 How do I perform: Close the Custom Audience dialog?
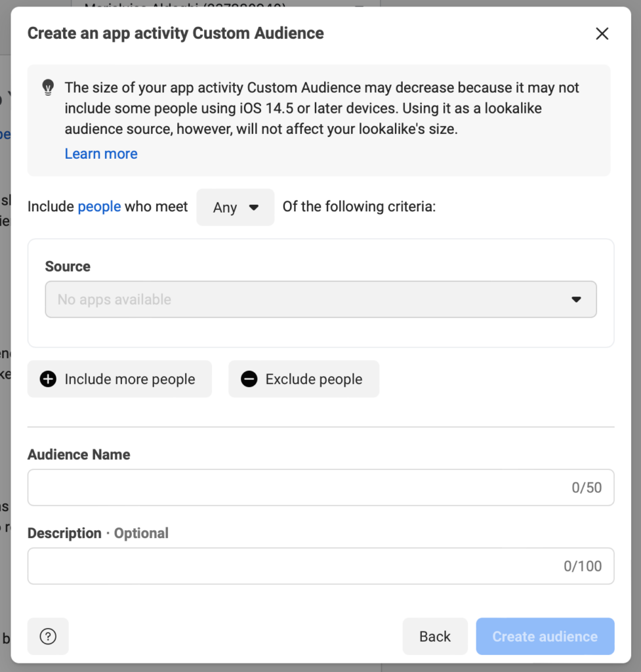click(x=602, y=34)
